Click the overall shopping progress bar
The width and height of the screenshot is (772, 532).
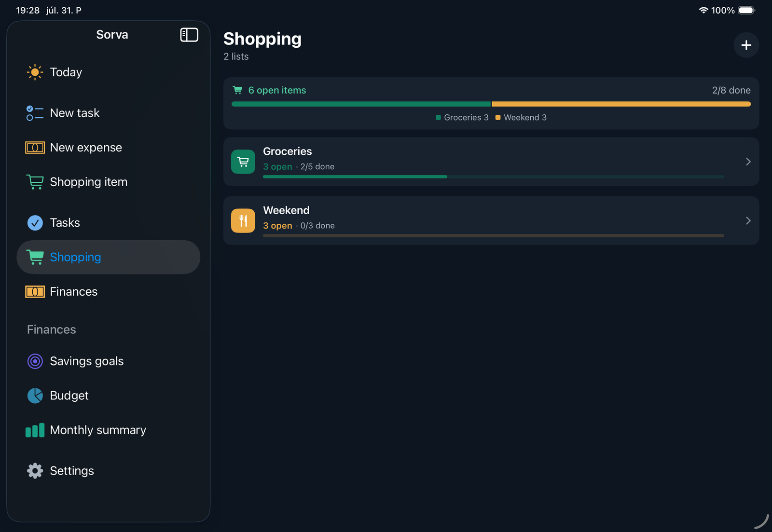pyautogui.click(x=491, y=104)
